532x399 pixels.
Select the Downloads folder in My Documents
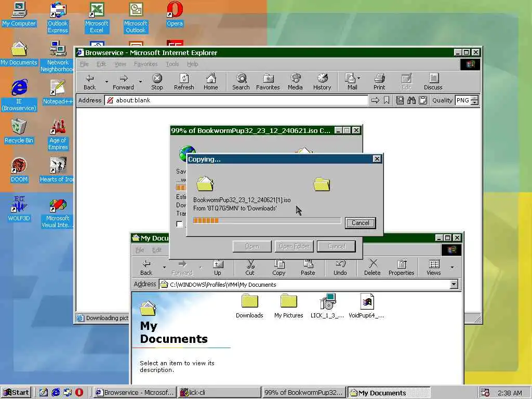250,307
